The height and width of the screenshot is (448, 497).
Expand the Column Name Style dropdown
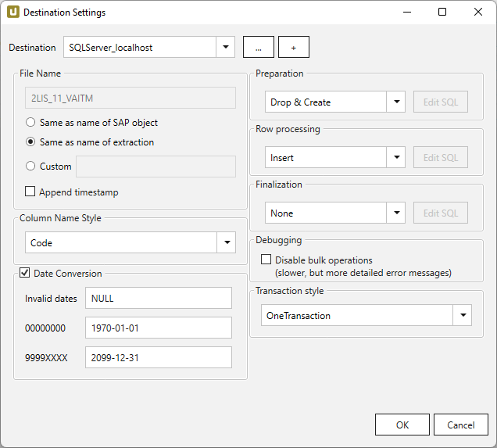pos(226,242)
